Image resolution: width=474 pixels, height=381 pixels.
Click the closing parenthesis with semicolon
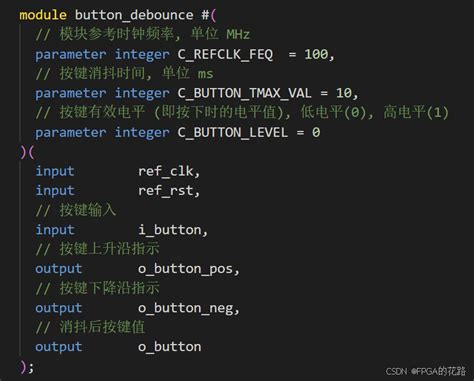tap(27, 367)
